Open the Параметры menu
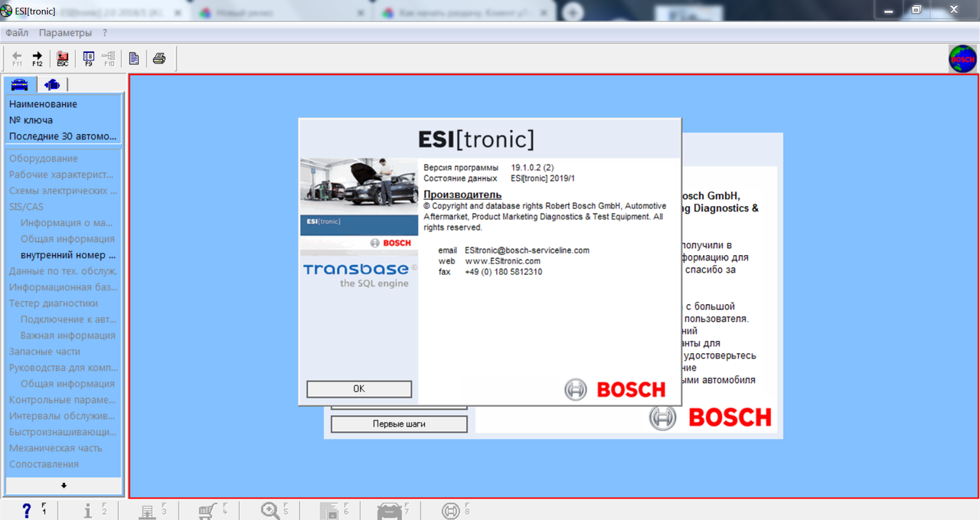980x520 pixels. pos(66,33)
